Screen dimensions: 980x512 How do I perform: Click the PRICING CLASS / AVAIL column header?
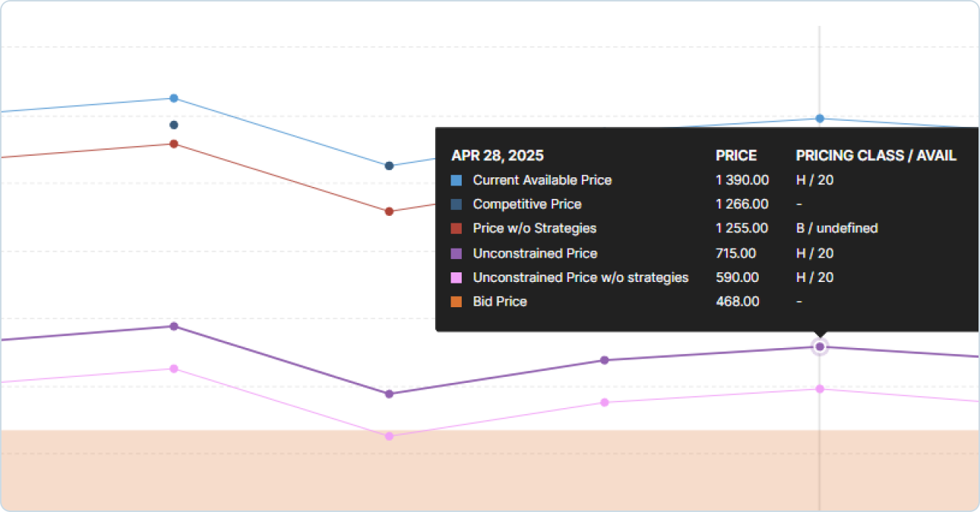(876, 156)
